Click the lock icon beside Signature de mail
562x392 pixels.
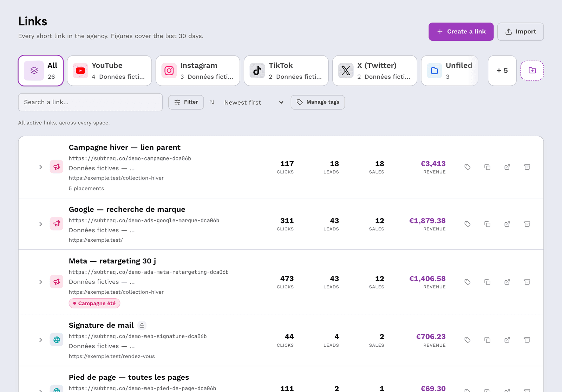[142, 326]
